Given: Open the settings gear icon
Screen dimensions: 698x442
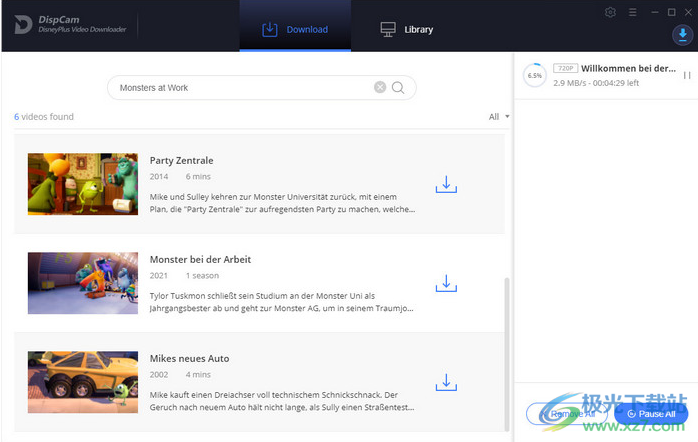Looking at the screenshot, I should pos(610,12).
